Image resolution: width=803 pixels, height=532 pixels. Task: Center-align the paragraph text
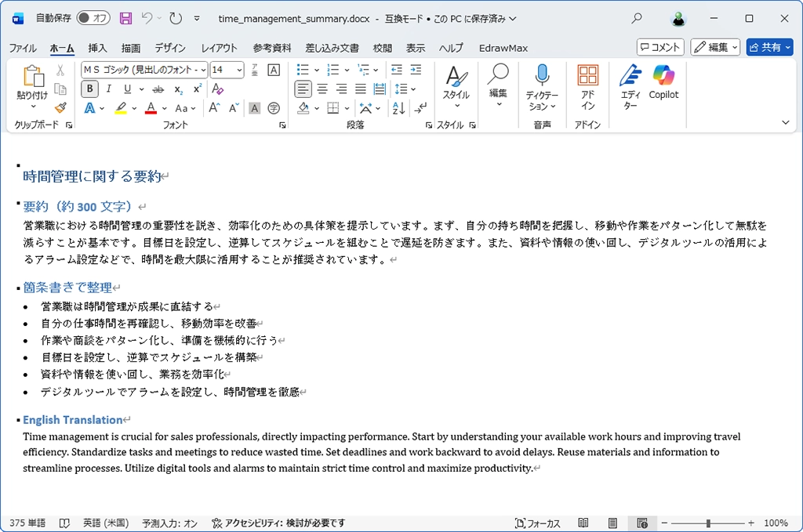322,89
